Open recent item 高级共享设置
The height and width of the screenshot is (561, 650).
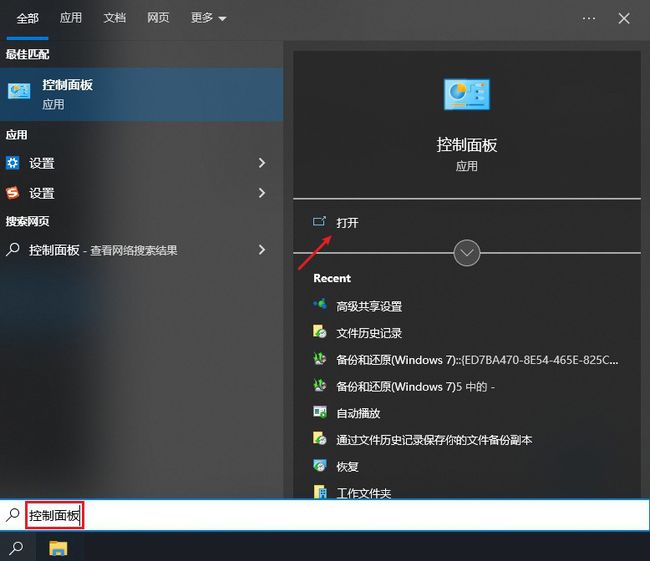[369, 306]
